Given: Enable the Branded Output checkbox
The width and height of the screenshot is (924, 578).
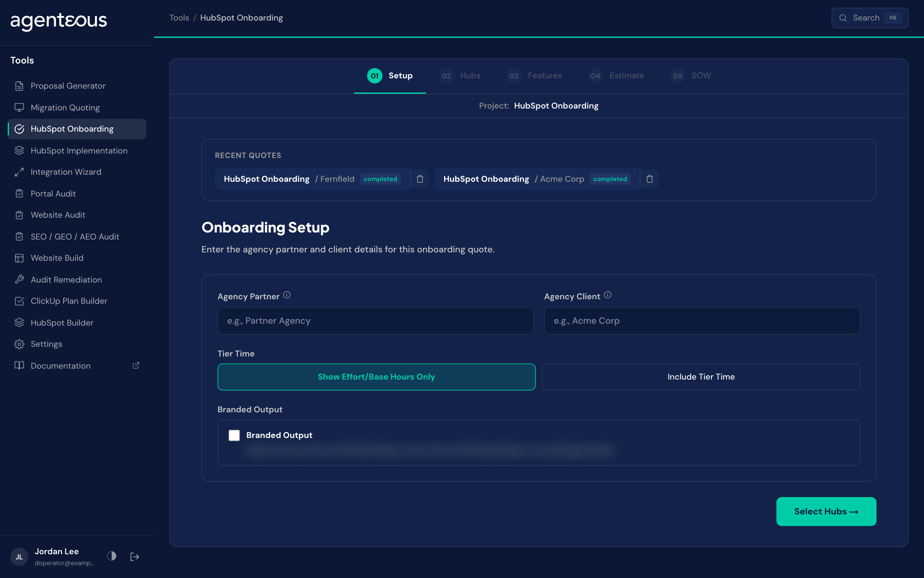Looking at the screenshot, I should click(234, 435).
